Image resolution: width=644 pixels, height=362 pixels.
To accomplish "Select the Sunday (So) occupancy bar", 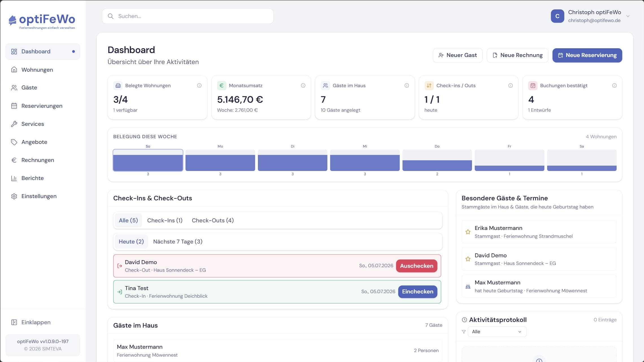I will [x=148, y=160].
